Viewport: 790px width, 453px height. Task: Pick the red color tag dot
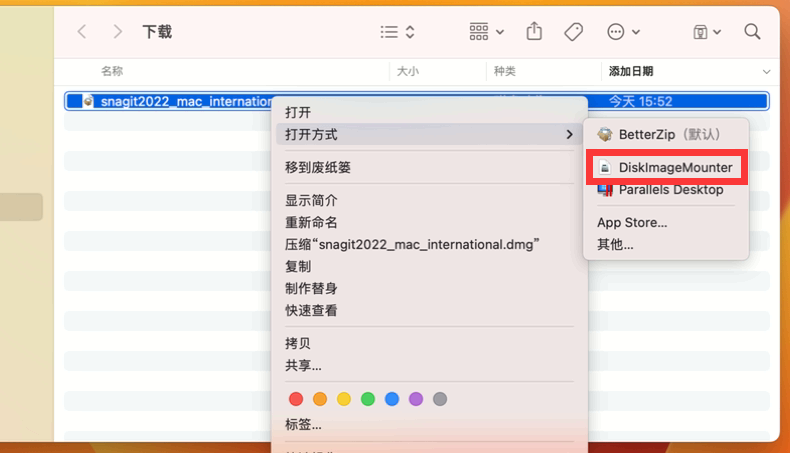(296, 399)
